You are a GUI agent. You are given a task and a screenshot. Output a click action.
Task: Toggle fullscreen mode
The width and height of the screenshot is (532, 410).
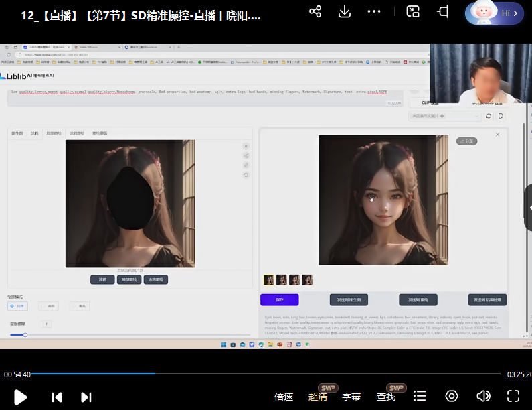click(x=513, y=396)
